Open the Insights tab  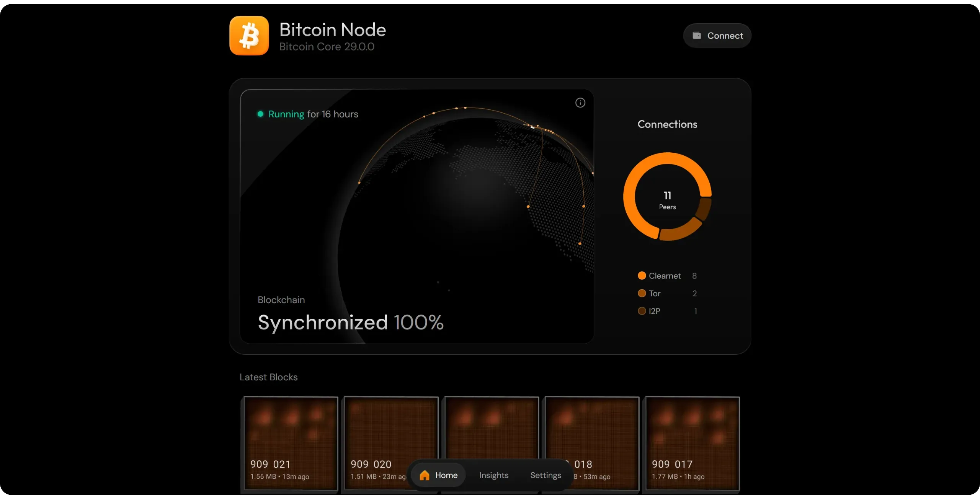click(x=494, y=475)
